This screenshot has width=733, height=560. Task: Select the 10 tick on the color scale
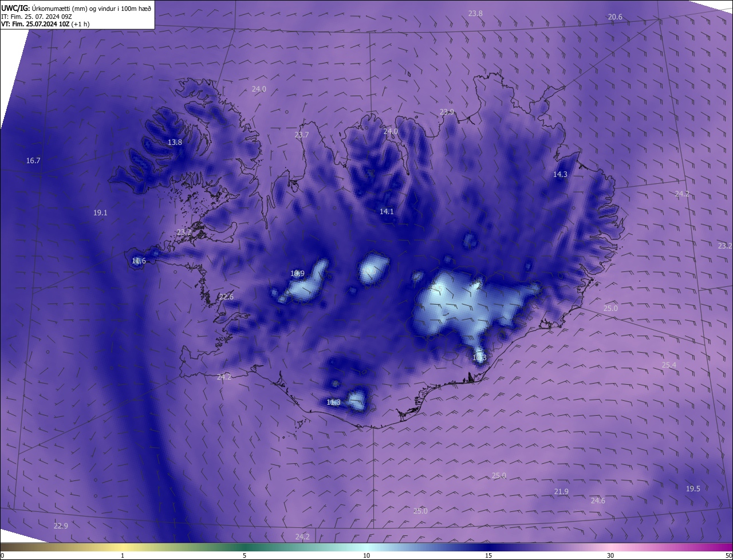pyautogui.click(x=366, y=555)
